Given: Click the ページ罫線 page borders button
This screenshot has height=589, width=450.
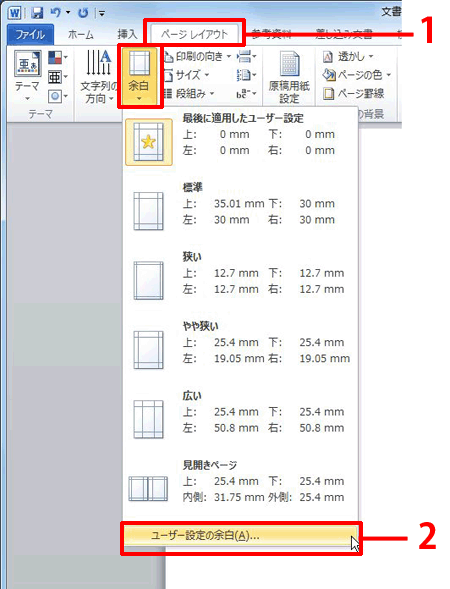Looking at the screenshot, I should 354,93.
